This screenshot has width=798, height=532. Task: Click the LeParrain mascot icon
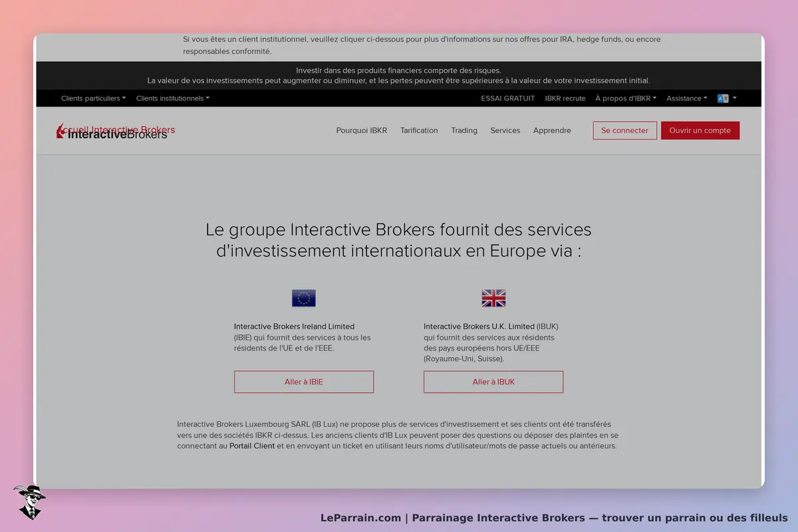tap(29, 502)
